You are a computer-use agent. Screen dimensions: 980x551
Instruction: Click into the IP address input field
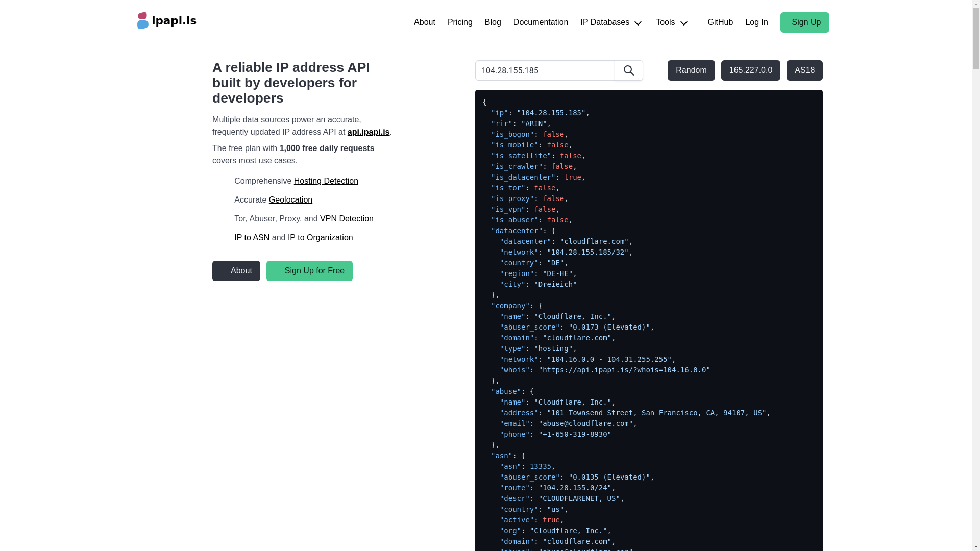[x=545, y=70]
